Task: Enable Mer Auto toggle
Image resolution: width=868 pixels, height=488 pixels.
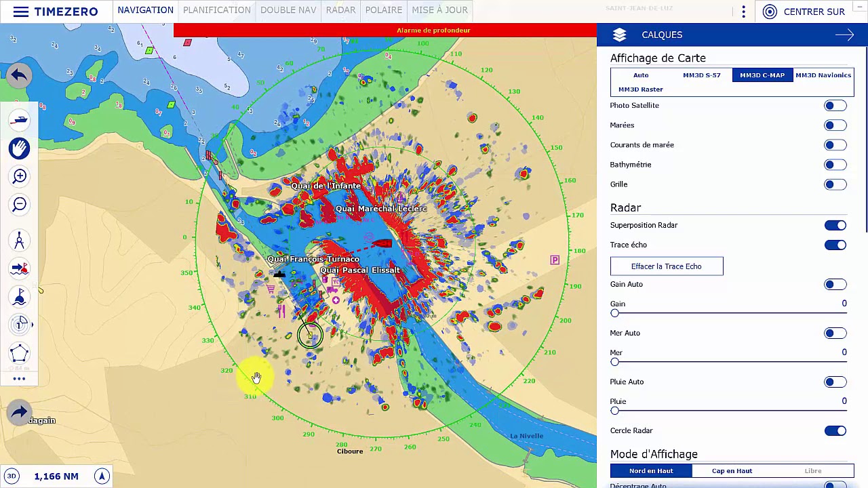Action: click(835, 333)
